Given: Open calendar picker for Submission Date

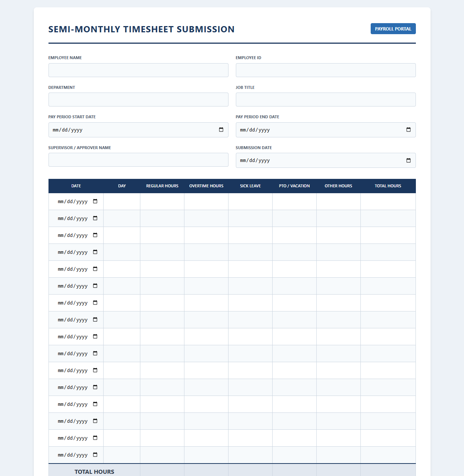Looking at the screenshot, I should pyautogui.click(x=409, y=161).
